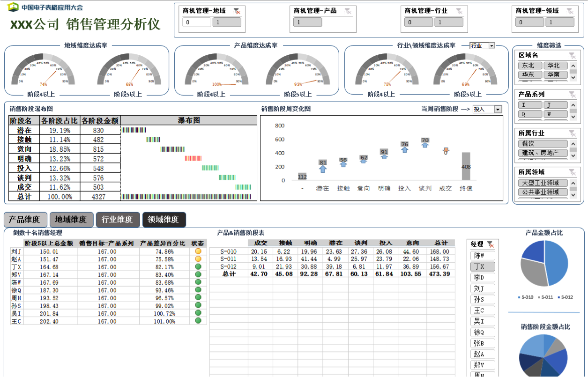
Task: Switch to the 领域维度 tab
Action: coord(164,219)
